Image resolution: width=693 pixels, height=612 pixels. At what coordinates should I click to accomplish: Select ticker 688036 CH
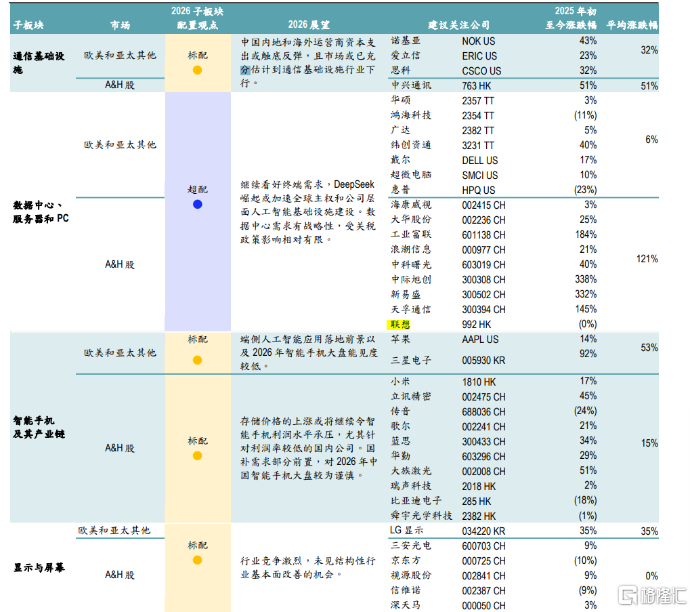coord(484,412)
